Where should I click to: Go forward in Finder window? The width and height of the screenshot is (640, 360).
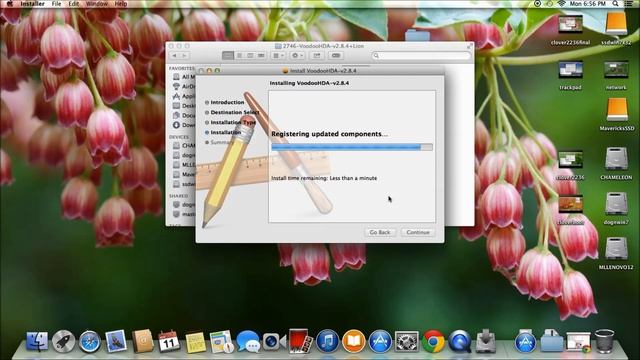[184, 55]
